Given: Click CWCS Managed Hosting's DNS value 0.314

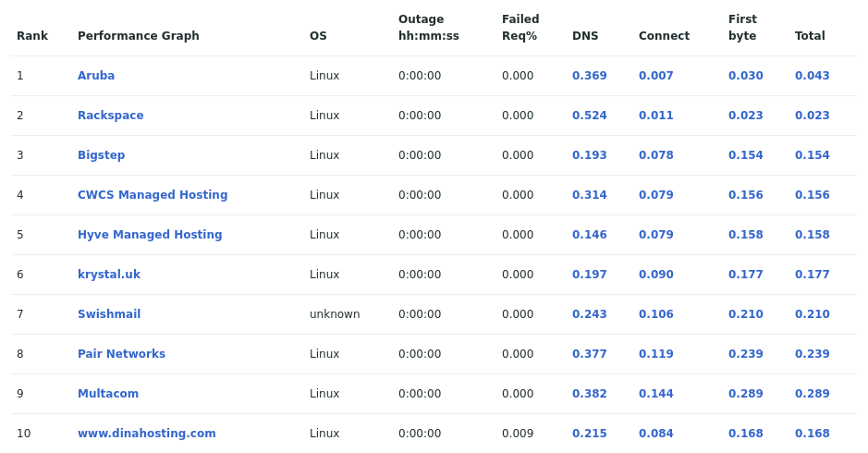Looking at the screenshot, I should pyautogui.click(x=589, y=195).
